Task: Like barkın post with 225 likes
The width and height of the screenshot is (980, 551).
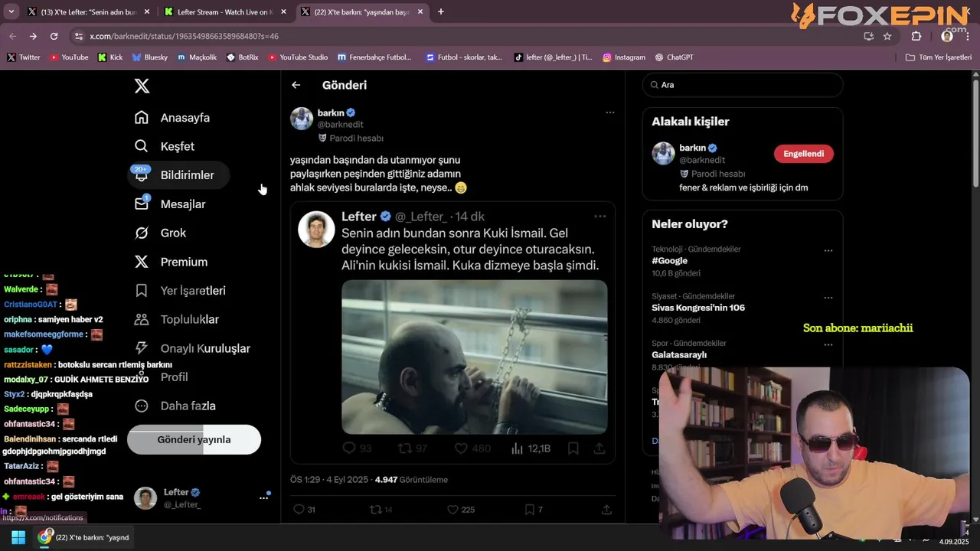Action: click(x=452, y=510)
